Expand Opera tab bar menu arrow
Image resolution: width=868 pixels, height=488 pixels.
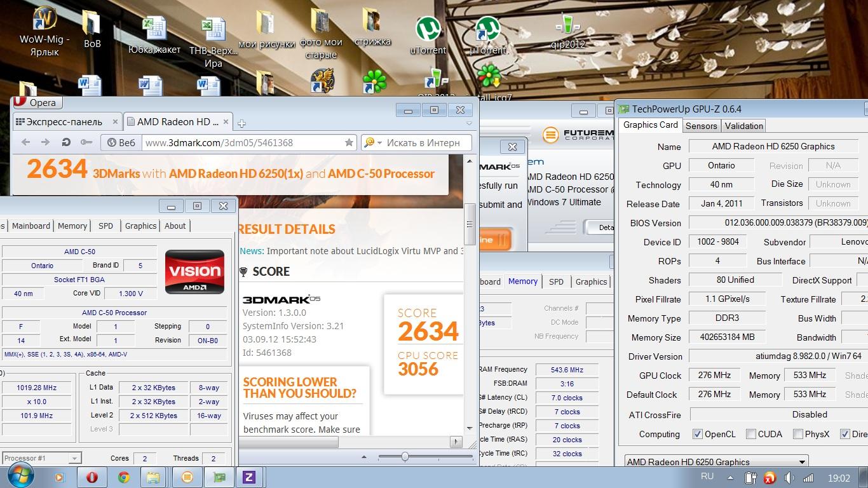tap(470, 123)
